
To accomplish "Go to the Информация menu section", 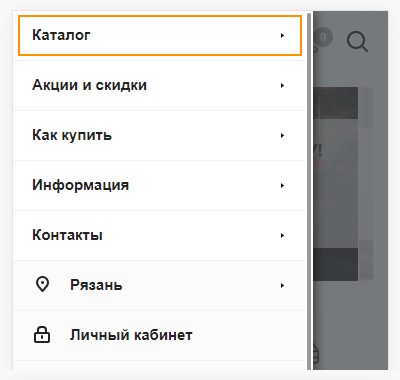I will pos(159,185).
